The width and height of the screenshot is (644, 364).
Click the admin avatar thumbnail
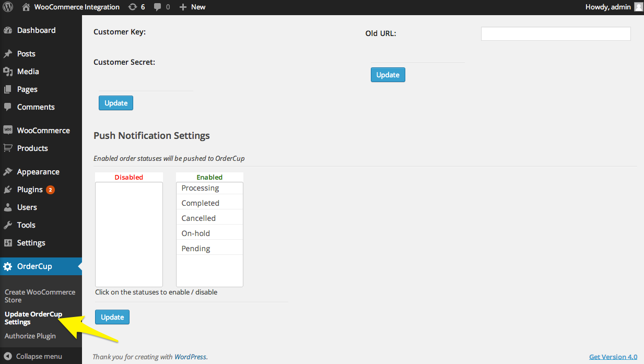point(638,7)
